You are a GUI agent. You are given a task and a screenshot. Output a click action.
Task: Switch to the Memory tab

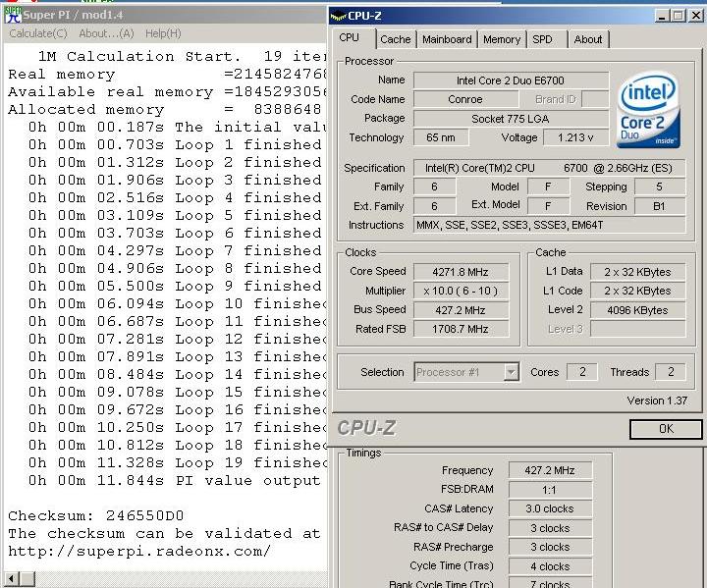pos(502,39)
